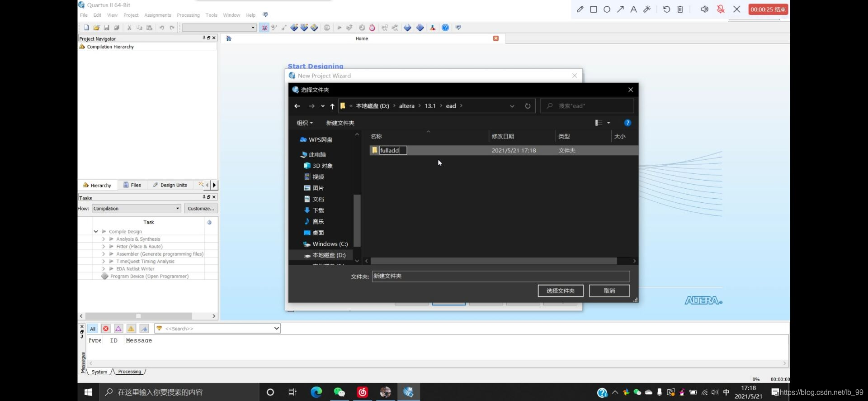
Task: Switch to the Processing messages tab
Action: [x=130, y=372]
